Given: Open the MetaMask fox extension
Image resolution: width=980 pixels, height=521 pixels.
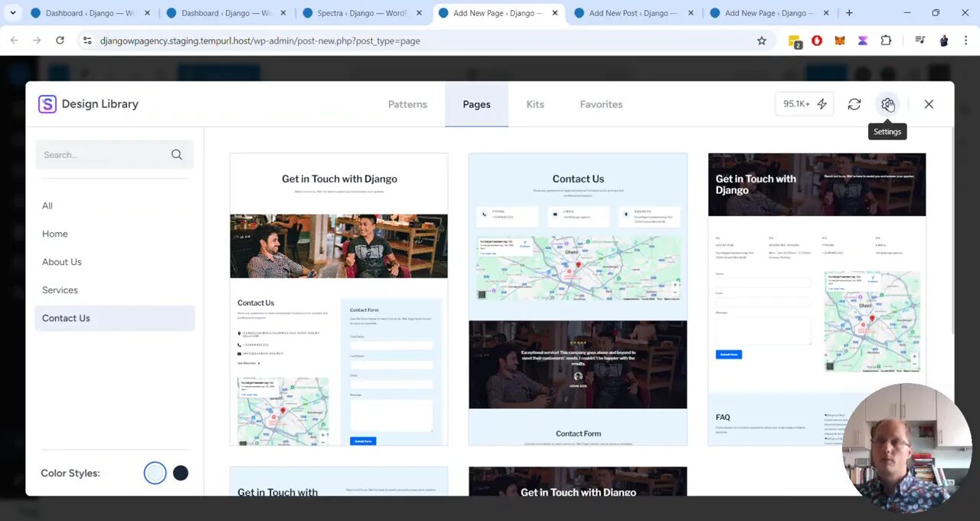Looking at the screenshot, I should (x=840, y=41).
